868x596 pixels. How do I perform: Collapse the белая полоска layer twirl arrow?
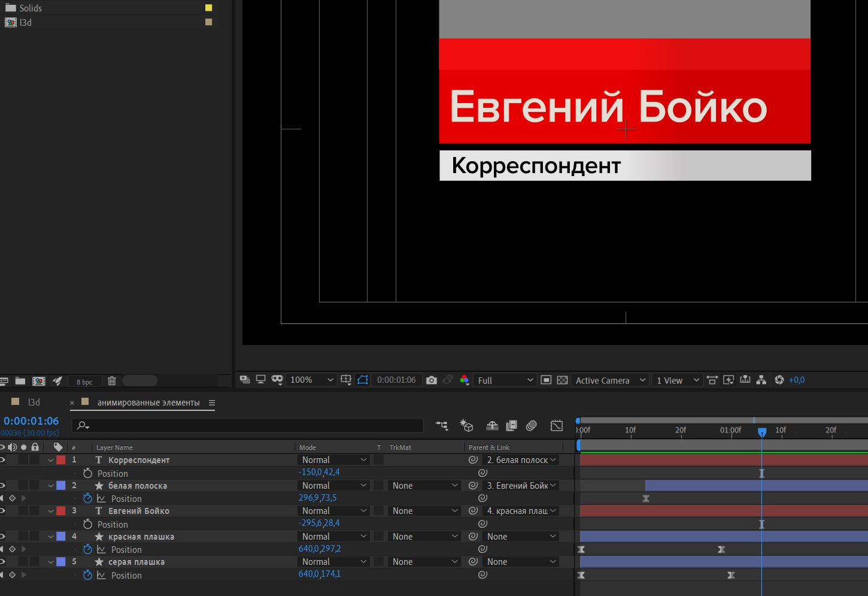pos(51,486)
